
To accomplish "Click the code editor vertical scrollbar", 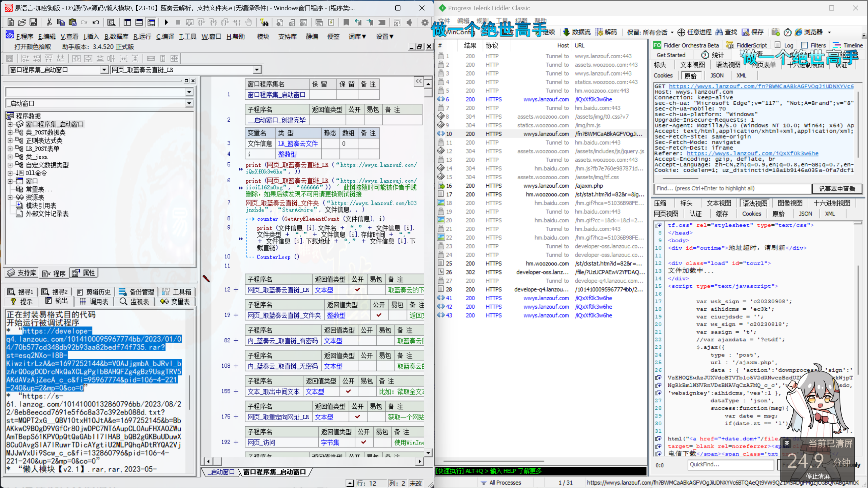I will pos(428,271).
